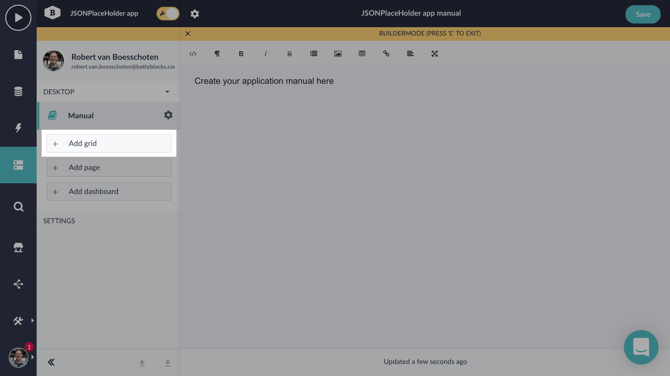Screen dimensions: 670x376
Task: Insert a link via the chain icon
Action: pyautogui.click(x=386, y=54)
